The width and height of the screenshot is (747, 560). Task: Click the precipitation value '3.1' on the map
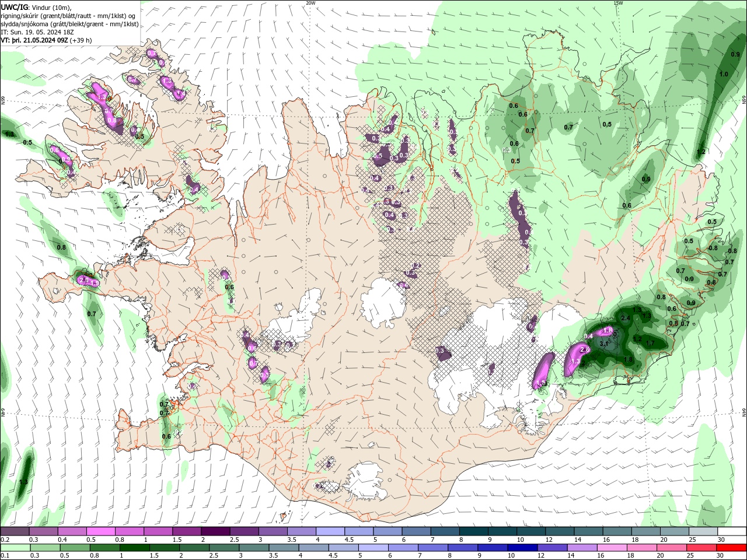[604, 344]
